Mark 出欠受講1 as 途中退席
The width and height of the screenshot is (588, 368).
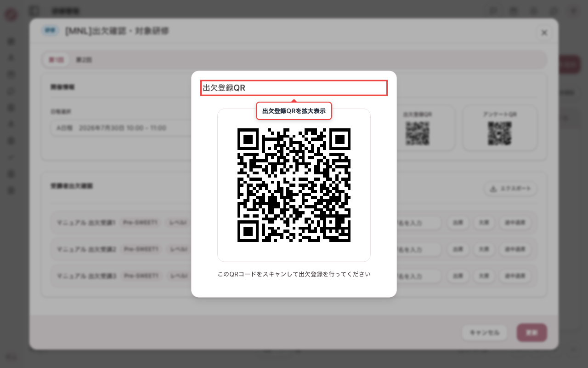click(x=514, y=223)
